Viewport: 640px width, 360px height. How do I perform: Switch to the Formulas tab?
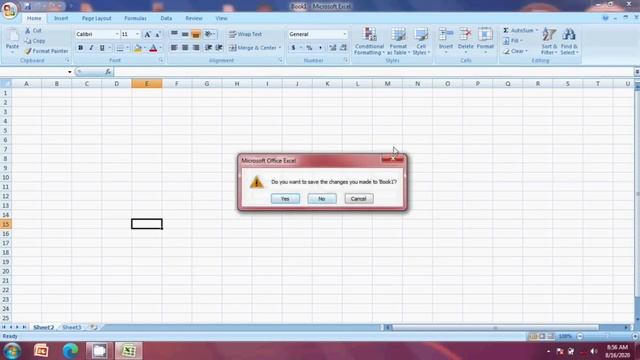[135, 18]
